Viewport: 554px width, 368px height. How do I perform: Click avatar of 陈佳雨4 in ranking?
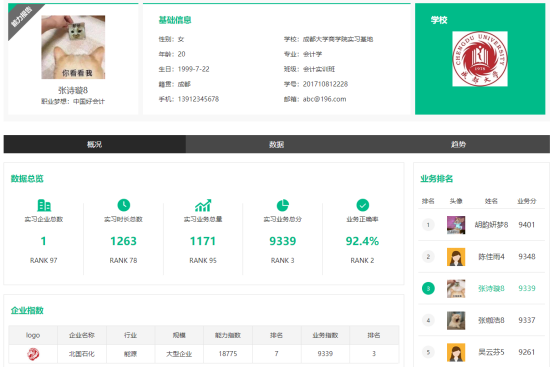(456, 257)
